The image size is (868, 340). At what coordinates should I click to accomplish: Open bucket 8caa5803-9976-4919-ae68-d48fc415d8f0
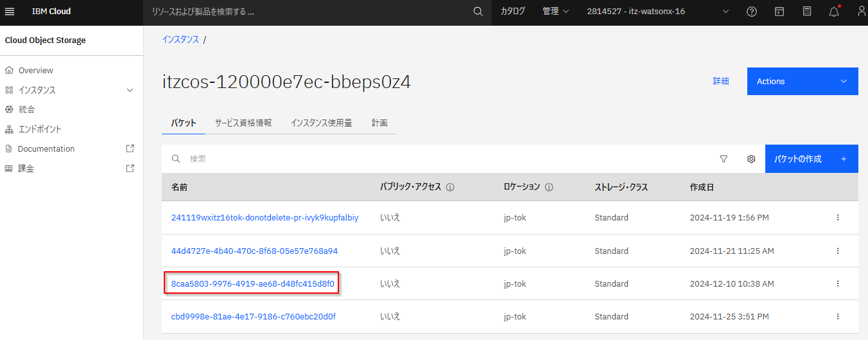click(252, 283)
